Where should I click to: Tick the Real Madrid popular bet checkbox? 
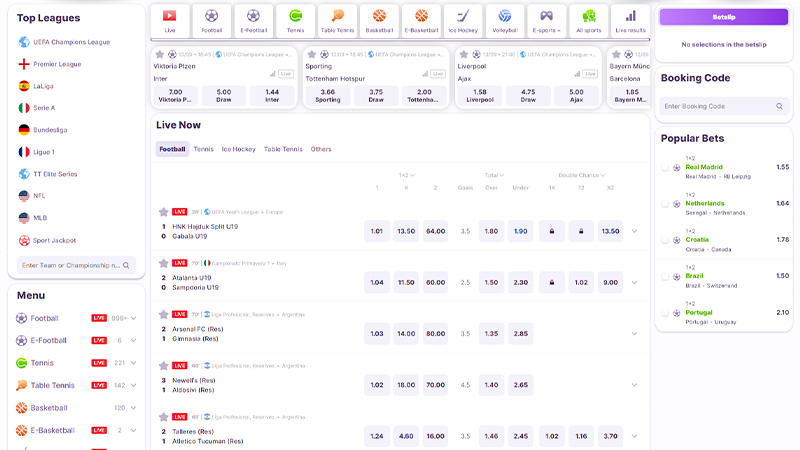click(665, 167)
